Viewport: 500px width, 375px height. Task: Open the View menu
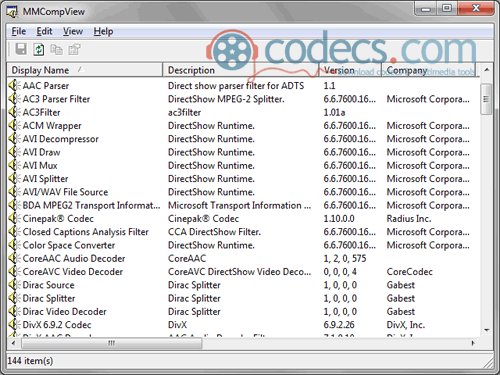pos(73,31)
